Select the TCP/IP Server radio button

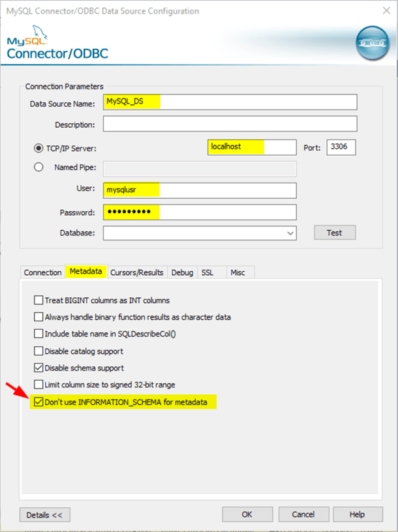click(x=38, y=148)
